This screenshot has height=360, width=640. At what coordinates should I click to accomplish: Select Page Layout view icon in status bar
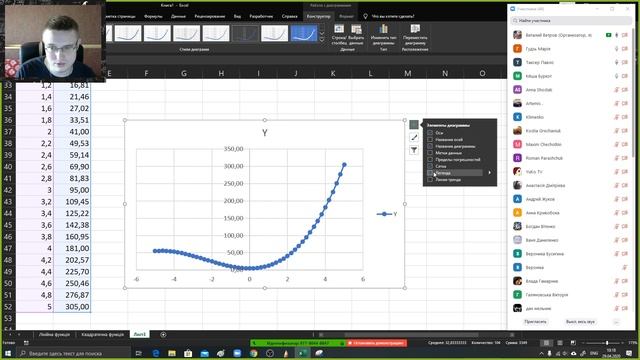tap(560, 343)
